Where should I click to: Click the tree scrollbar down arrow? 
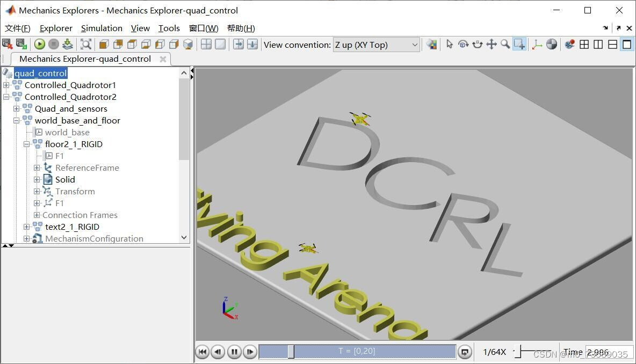click(184, 237)
